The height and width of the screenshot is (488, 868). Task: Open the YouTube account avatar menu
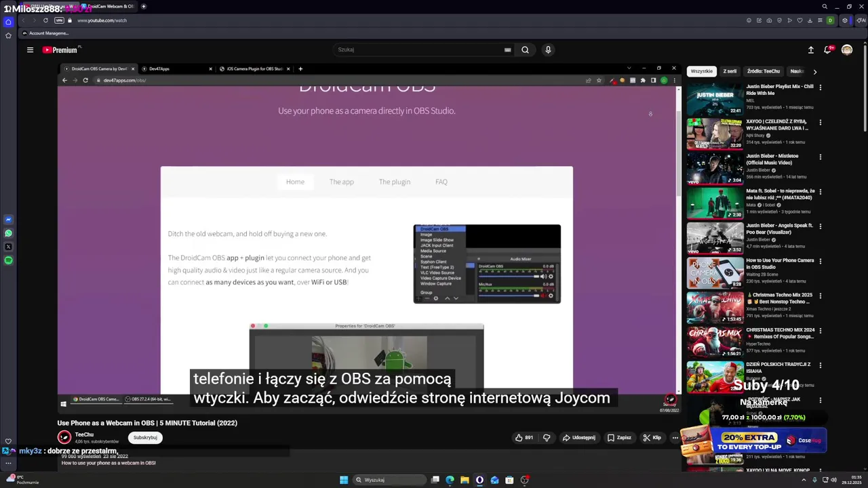847,49
